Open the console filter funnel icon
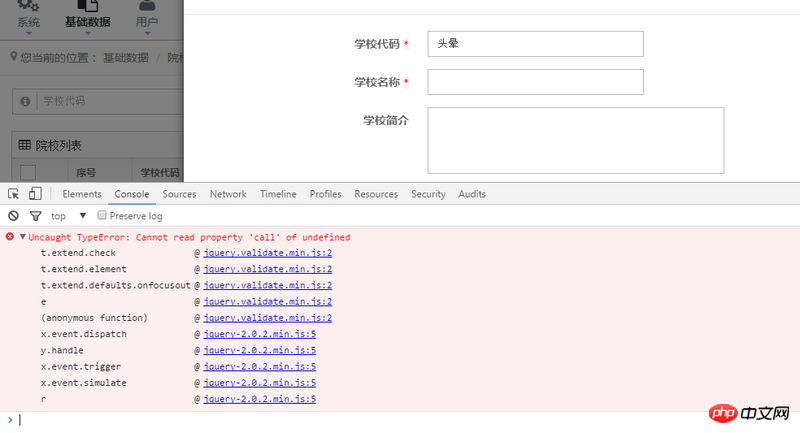Screen dimensions: 800x433 click(35, 216)
